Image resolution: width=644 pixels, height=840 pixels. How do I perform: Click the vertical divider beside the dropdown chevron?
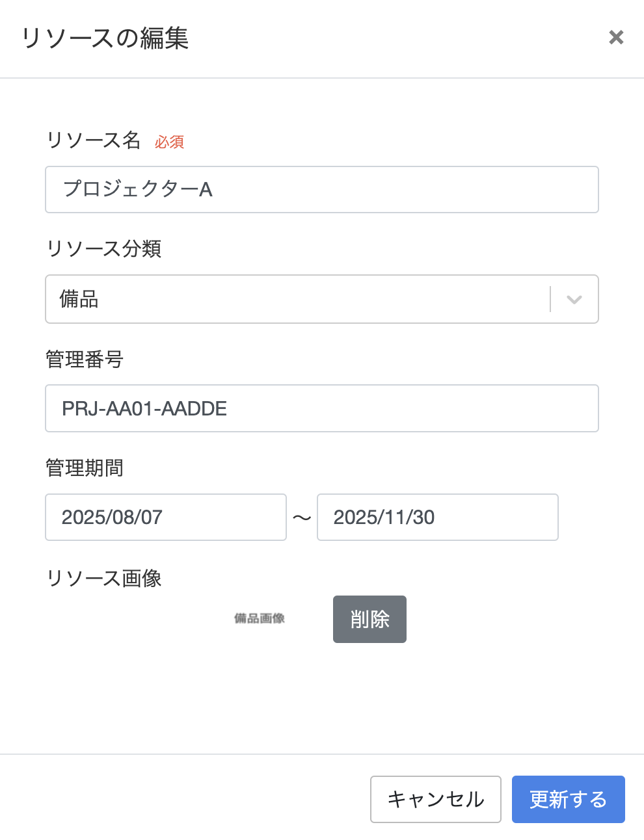550,299
